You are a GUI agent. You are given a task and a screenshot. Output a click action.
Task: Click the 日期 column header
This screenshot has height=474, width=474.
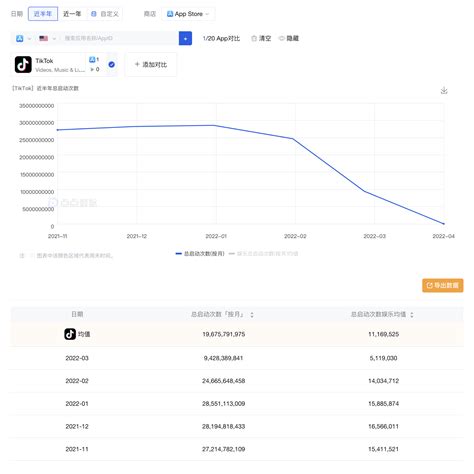77,314
